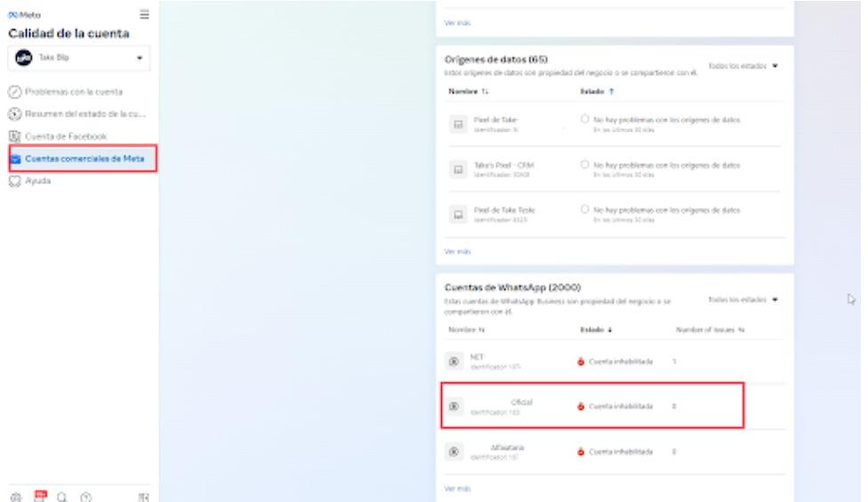Open the Oficial WhatsApp account
This screenshot has height=502, width=868.
coord(521,402)
